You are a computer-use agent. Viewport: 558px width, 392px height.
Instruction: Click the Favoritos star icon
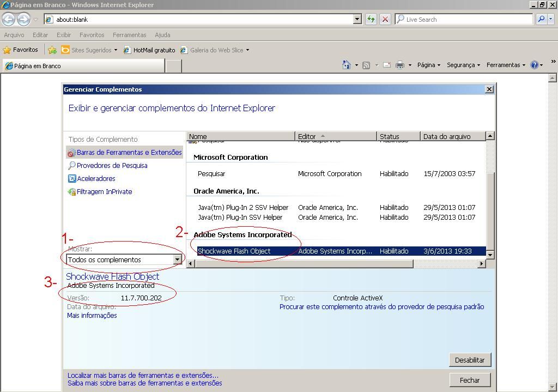[x=7, y=50]
